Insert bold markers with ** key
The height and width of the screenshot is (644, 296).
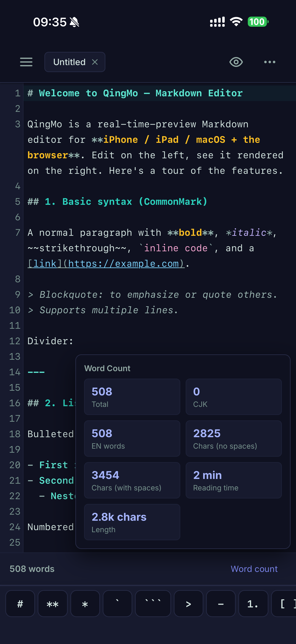click(x=53, y=604)
